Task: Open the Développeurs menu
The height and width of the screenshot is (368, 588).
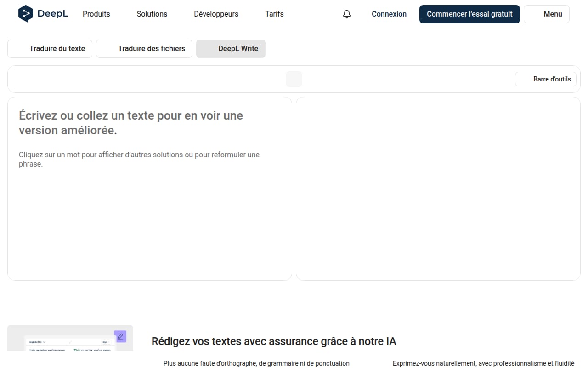Action: tap(216, 14)
